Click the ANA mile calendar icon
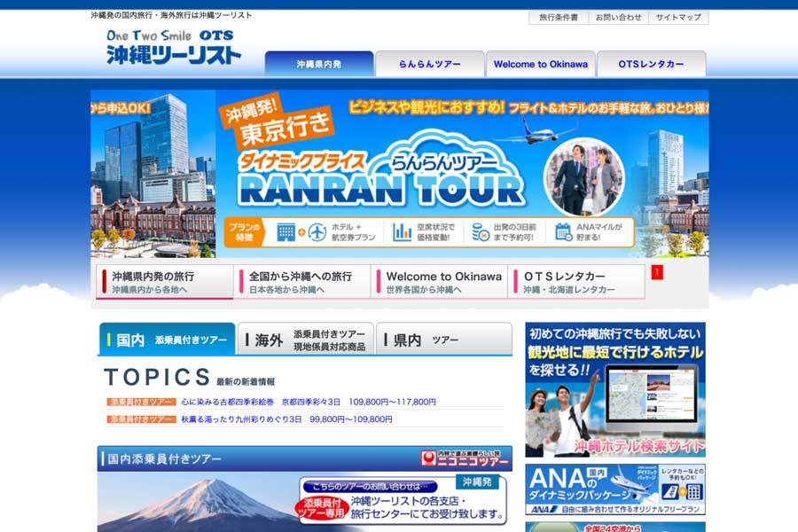Image resolution: width=798 pixels, height=532 pixels. (563, 232)
